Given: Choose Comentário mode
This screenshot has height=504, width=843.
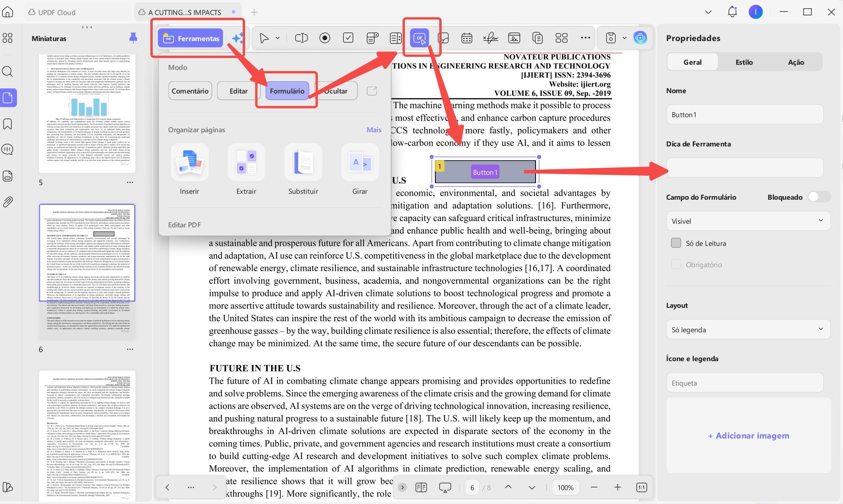Looking at the screenshot, I should pos(190,91).
